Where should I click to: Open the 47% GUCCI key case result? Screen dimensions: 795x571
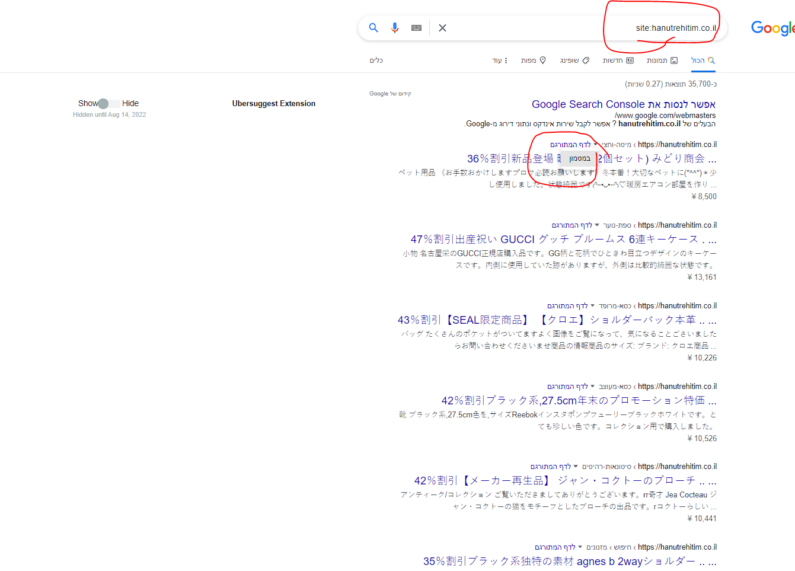[x=564, y=240]
